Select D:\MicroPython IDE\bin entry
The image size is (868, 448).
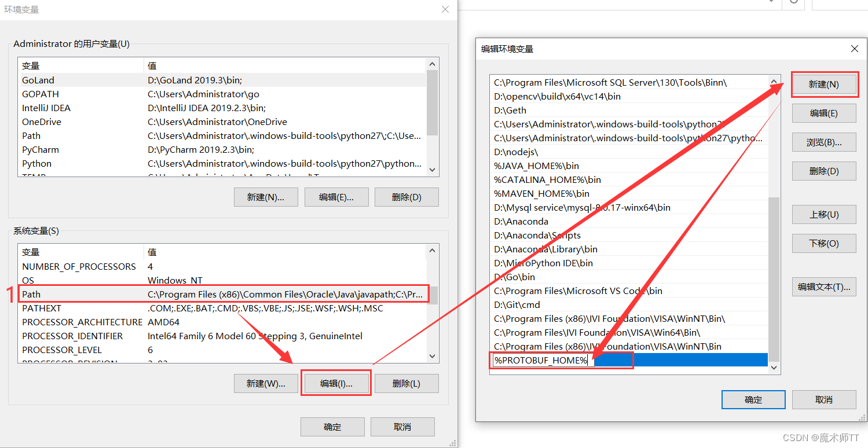click(x=629, y=263)
